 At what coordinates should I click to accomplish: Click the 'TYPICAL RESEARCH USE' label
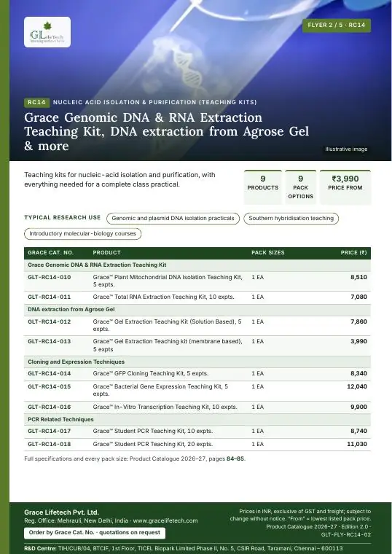(62, 218)
